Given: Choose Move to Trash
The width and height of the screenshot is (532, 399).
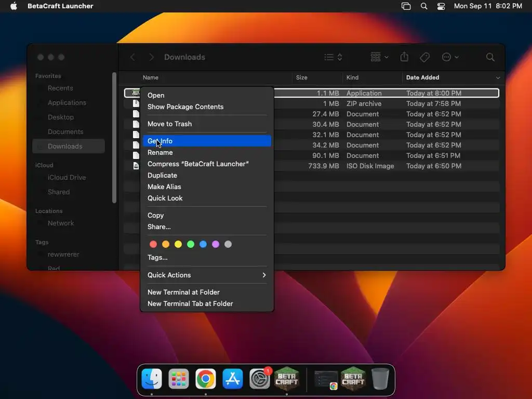Looking at the screenshot, I should [x=207, y=124].
